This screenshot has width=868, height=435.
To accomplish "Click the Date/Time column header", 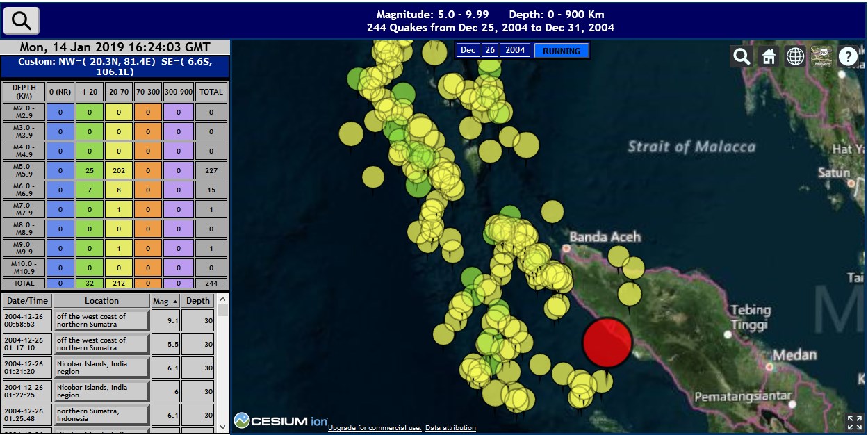I will [x=28, y=301].
